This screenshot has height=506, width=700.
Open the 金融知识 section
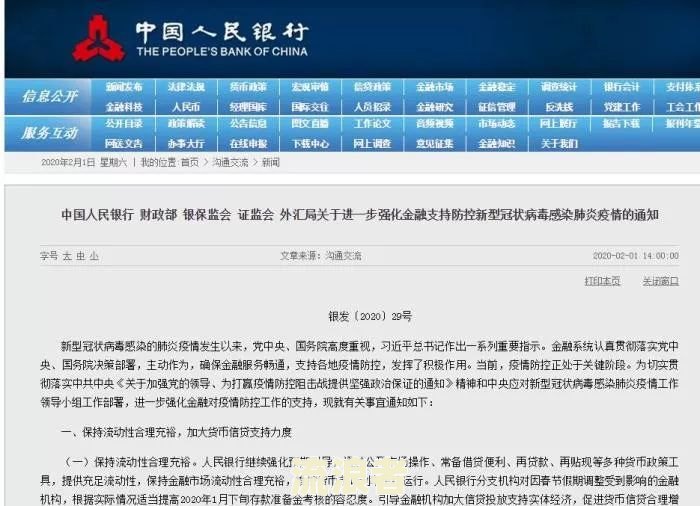tap(496, 144)
